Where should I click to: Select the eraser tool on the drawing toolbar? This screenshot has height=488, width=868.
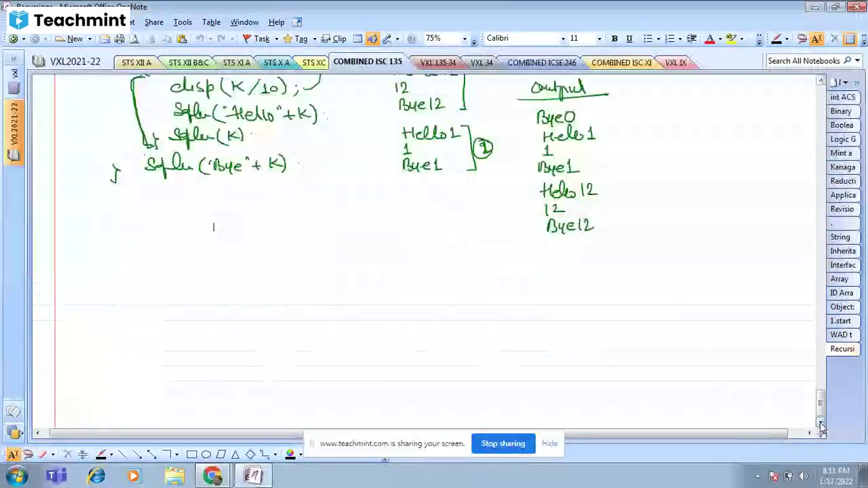click(43, 454)
